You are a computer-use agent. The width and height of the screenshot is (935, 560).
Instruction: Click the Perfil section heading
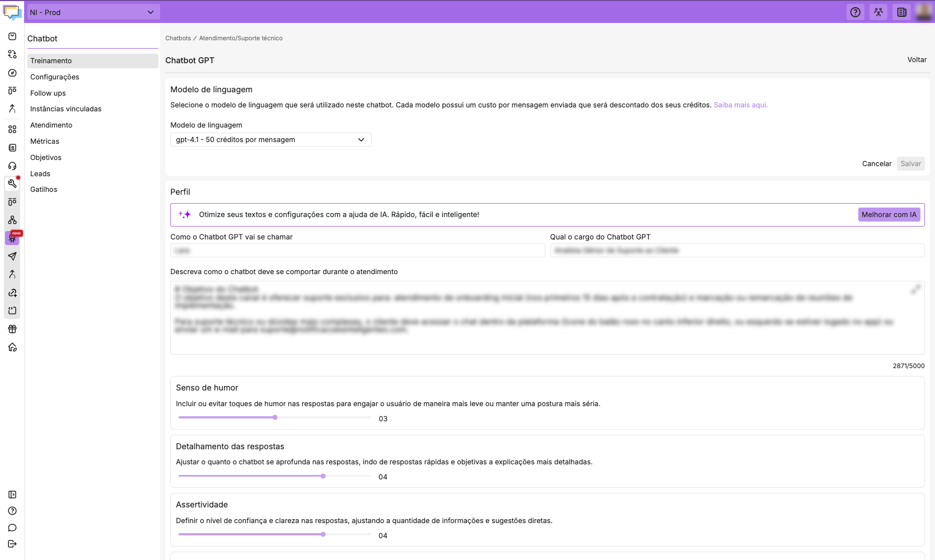click(180, 192)
